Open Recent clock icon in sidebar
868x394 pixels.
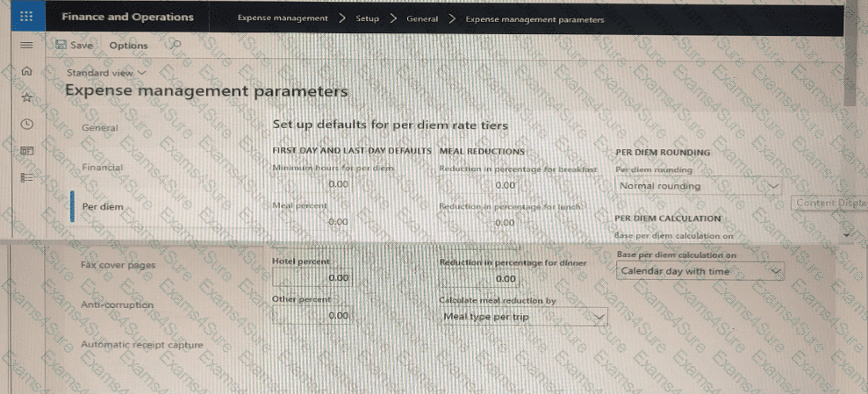pyautogui.click(x=26, y=124)
